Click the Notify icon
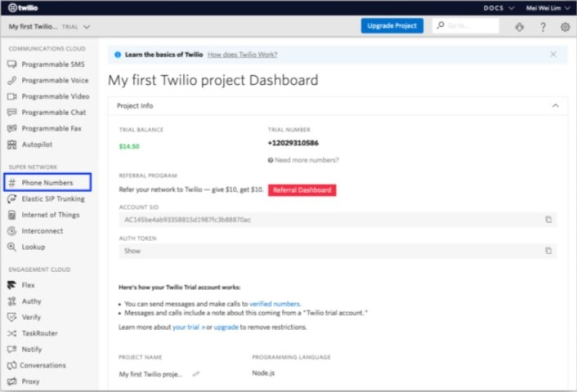The image size is (577, 392). 12,350
